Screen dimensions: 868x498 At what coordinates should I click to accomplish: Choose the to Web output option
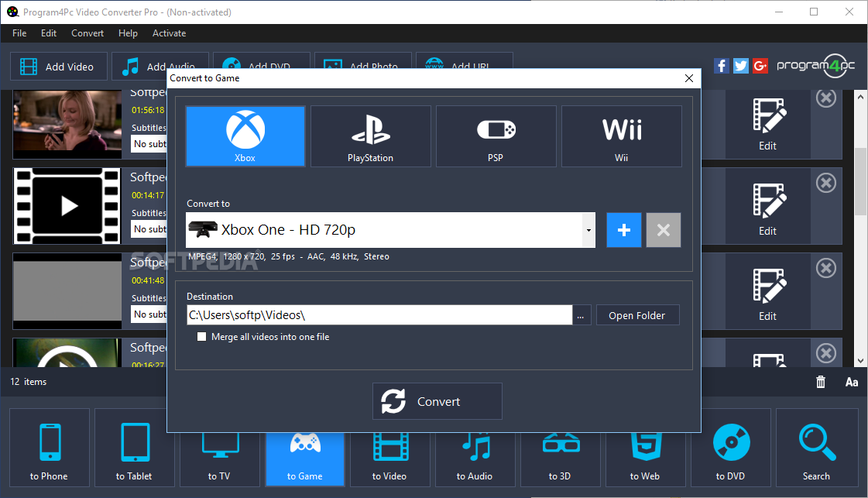click(646, 460)
